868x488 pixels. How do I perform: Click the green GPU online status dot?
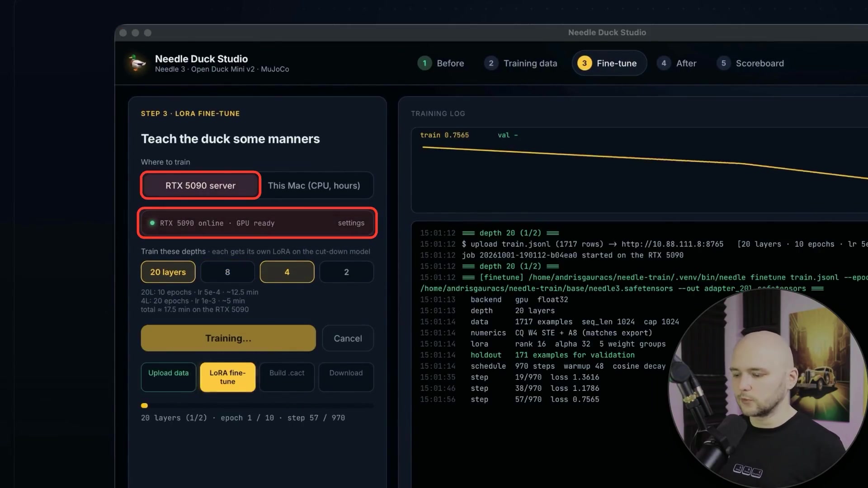tap(152, 223)
